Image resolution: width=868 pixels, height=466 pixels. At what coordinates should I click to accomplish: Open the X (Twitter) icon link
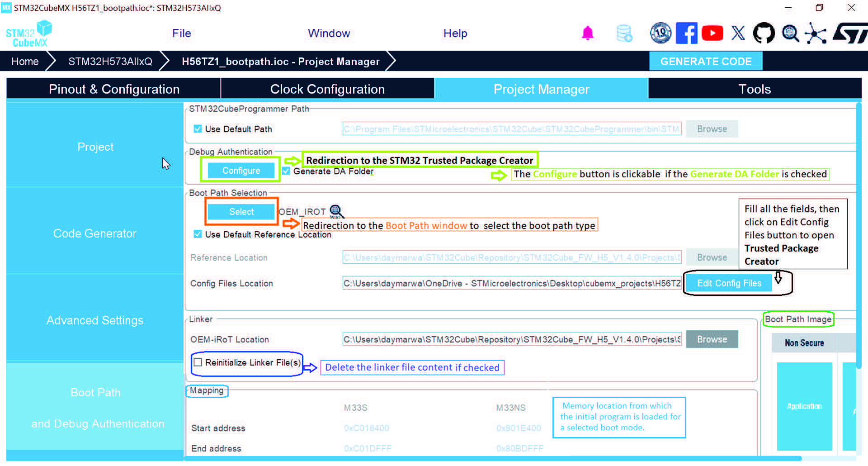click(738, 33)
